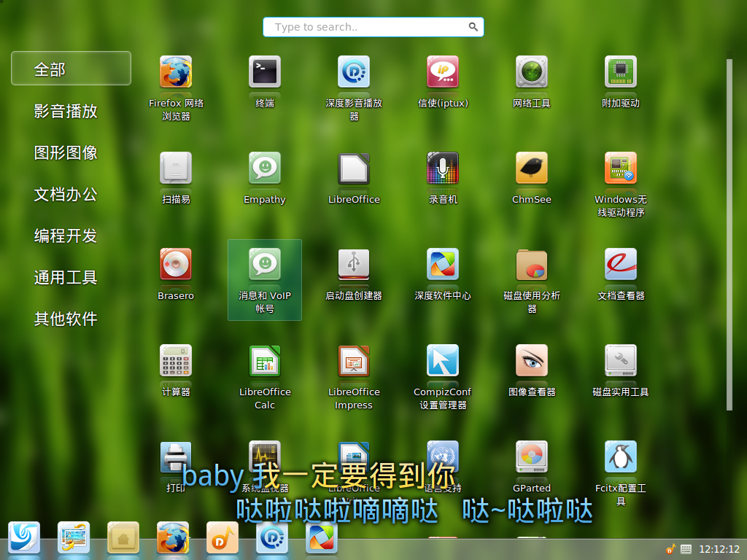
Task: Open 文档查看器 document viewer
Action: [621, 264]
